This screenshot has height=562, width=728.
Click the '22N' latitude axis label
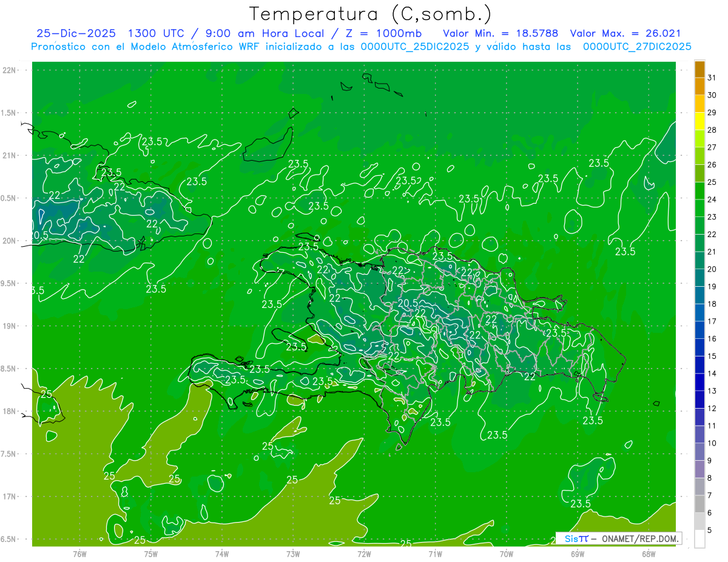[9, 70]
